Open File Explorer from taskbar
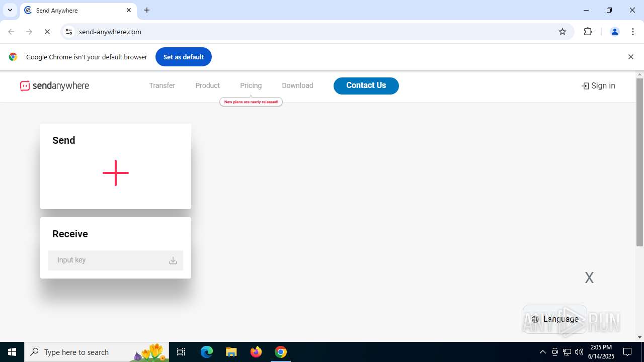This screenshot has height=362, width=644. click(231, 352)
